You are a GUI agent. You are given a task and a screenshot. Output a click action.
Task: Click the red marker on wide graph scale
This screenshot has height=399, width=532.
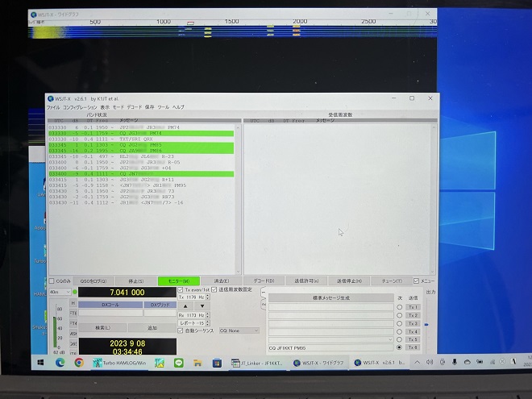click(191, 23)
